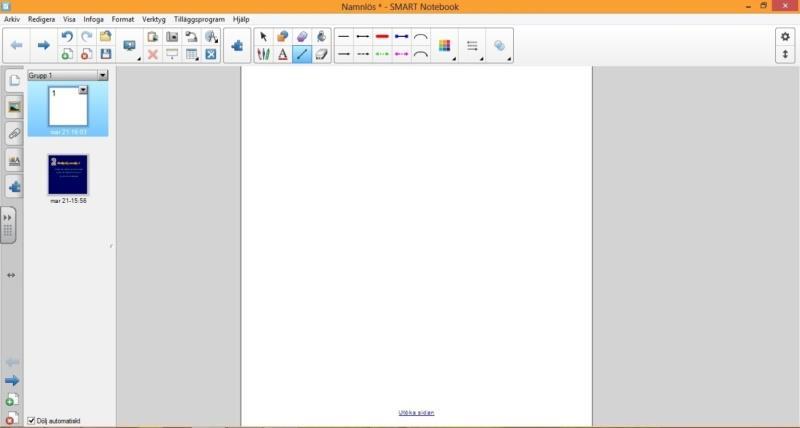Viewport: 800px width, 428px height.
Task: Open the Redigera menu
Action: pos(41,19)
